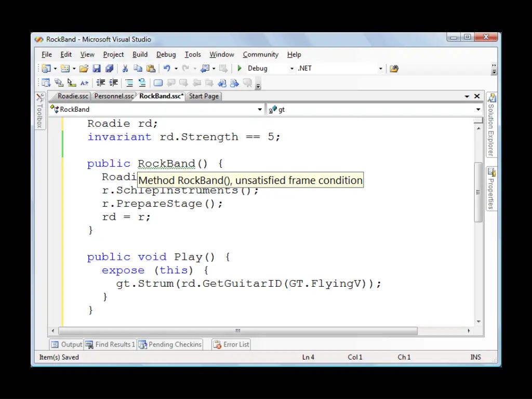Open the Window menu
The height and width of the screenshot is (399, 532).
point(221,54)
